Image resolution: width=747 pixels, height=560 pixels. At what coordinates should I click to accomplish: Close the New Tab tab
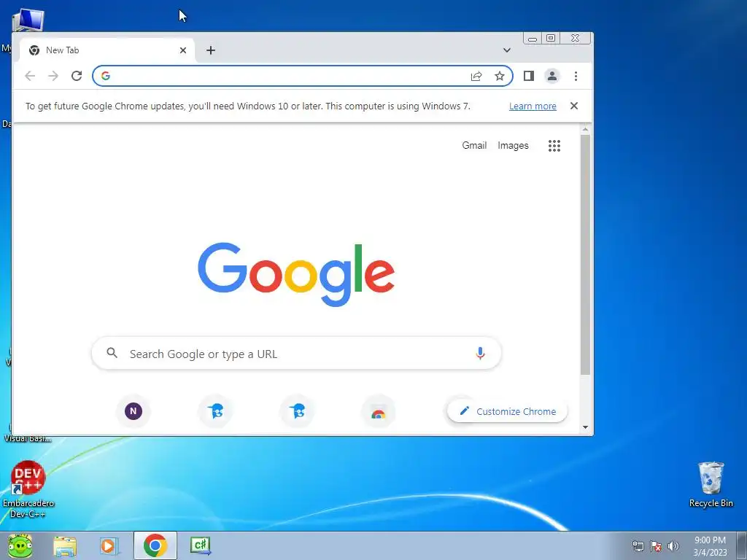click(x=183, y=50)
